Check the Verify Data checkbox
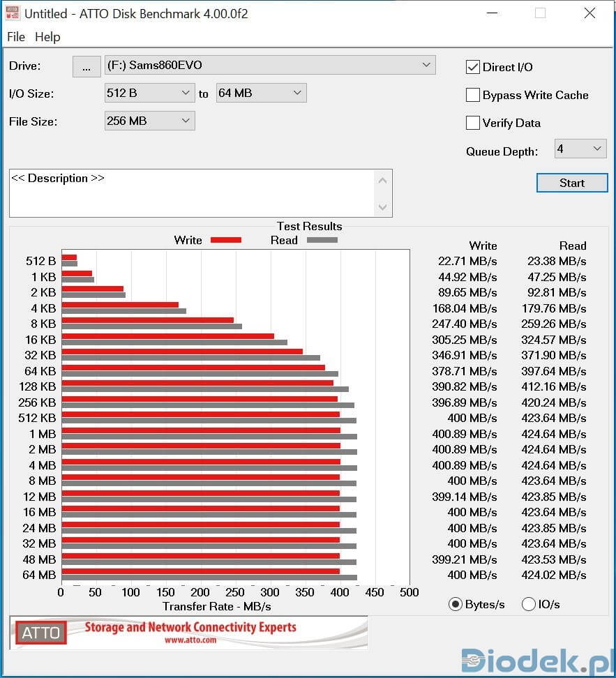Image resolution: width=616 pixels, height=678 pixels. tap(473, 123)
